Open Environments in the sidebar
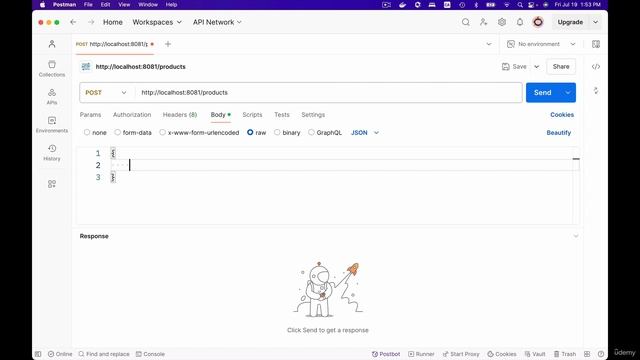This screenshot has height=360, width=640. 52,124
